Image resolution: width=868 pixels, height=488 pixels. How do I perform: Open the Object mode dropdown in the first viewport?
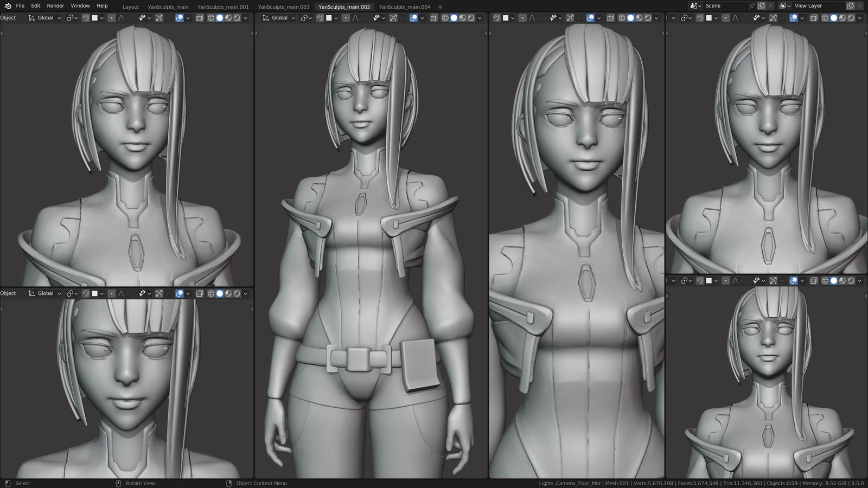8,17
